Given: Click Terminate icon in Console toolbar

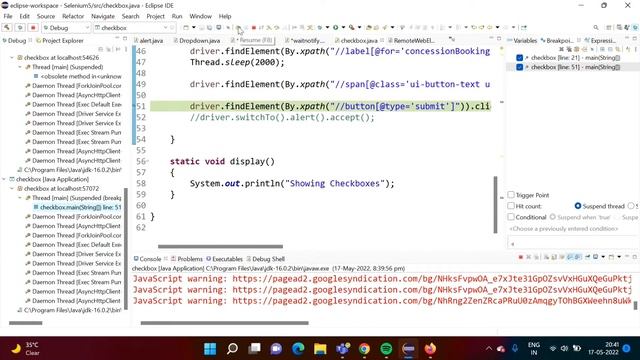Looking at the screenshot, I should coord(520,257).
